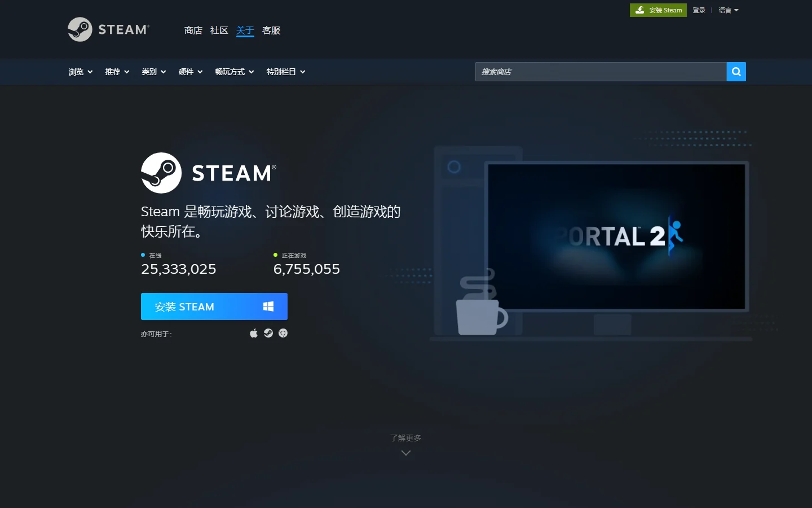Click the blue 安装 STEAM download button
Viewport: 812px width, 508px height.
214,306
